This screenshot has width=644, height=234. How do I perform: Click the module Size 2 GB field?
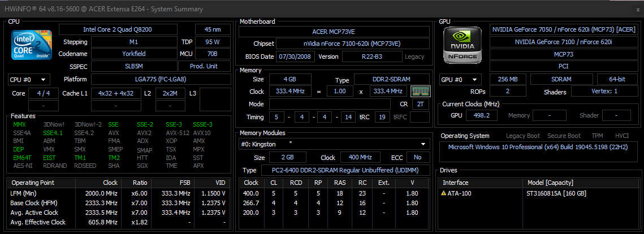tap(287, 158)
